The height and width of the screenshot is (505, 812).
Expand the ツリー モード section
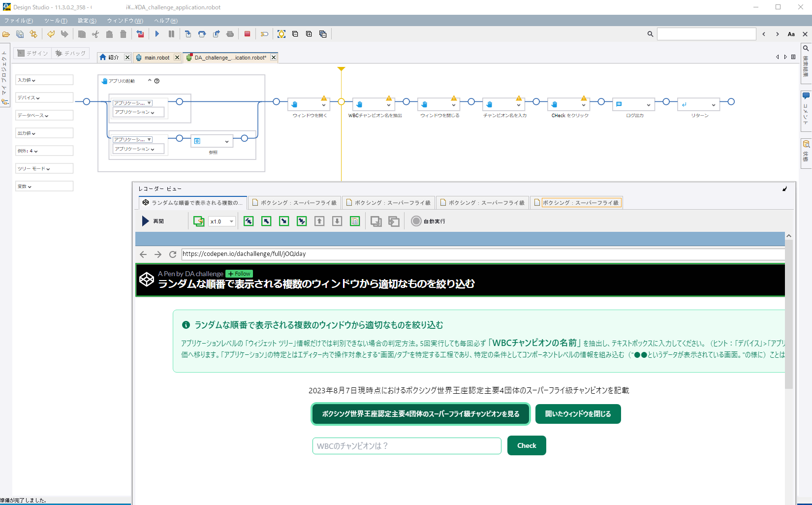pos(44,168)
